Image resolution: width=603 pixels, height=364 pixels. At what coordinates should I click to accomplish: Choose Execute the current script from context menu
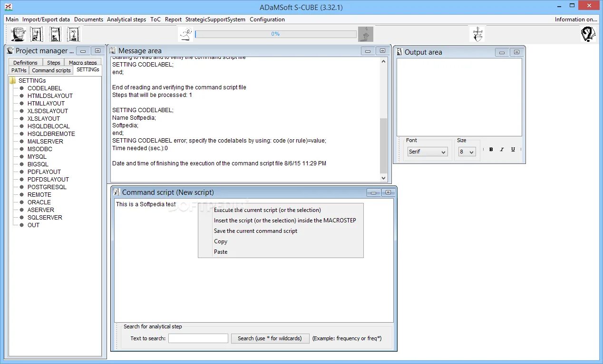pos(281,210)
